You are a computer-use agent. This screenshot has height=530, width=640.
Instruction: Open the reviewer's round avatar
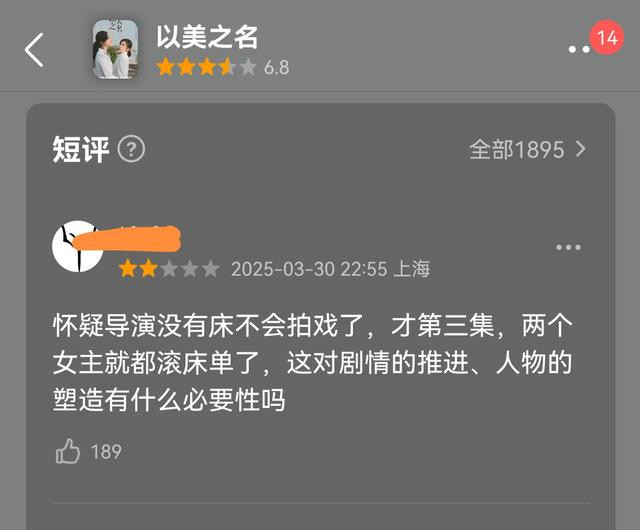(x=78, y=247)
